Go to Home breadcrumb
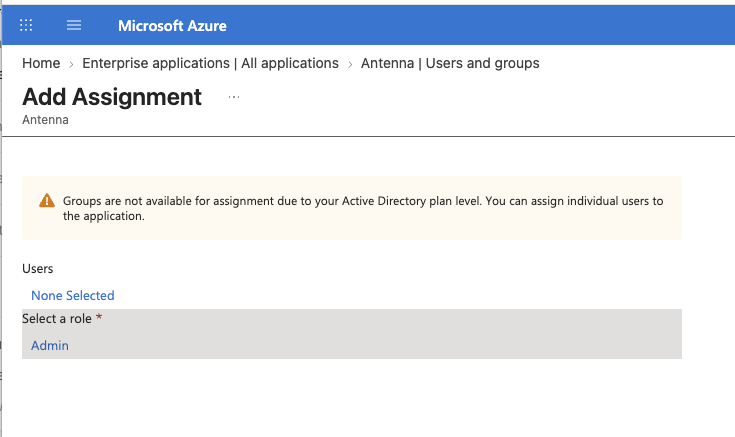The height and width of the screenshot is (437, 735). 41,63
